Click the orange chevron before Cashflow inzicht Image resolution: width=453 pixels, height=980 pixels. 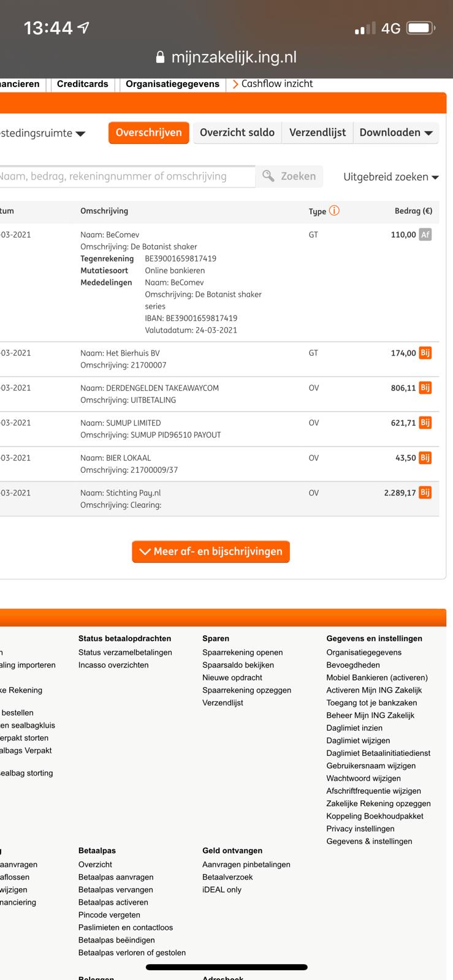(235, 85)
